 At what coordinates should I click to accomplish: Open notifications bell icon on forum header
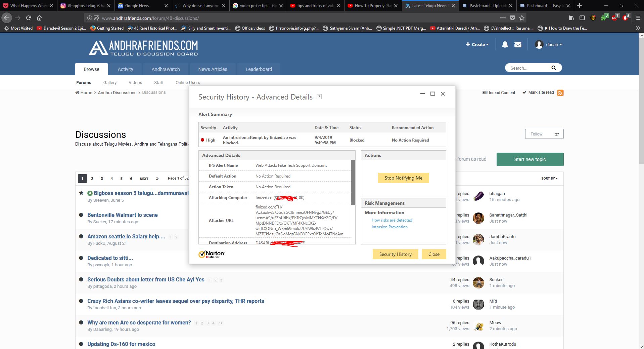click(505, 44)
